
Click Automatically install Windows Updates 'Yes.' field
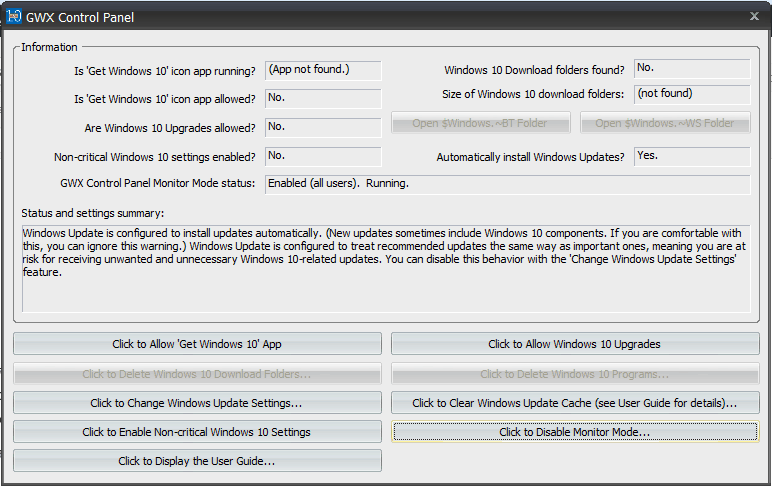[x=692, y=157]
